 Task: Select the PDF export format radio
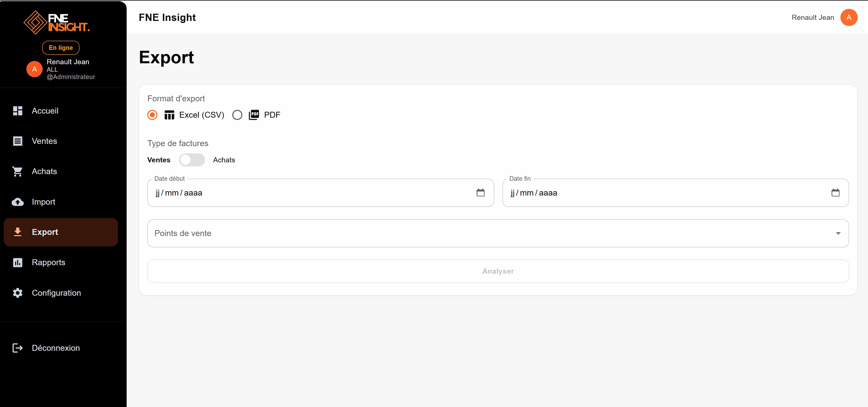click(237, 115)
